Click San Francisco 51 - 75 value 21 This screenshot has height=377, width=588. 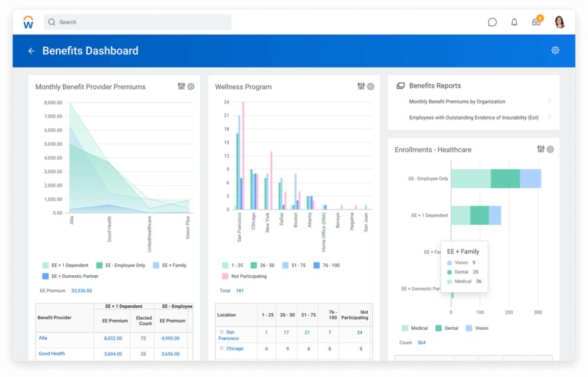click(307, 332)
